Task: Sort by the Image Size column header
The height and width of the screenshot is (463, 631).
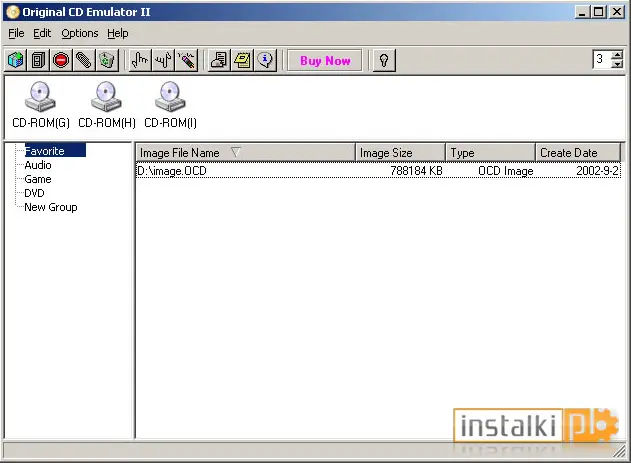Action: click(x=400, y=152)
